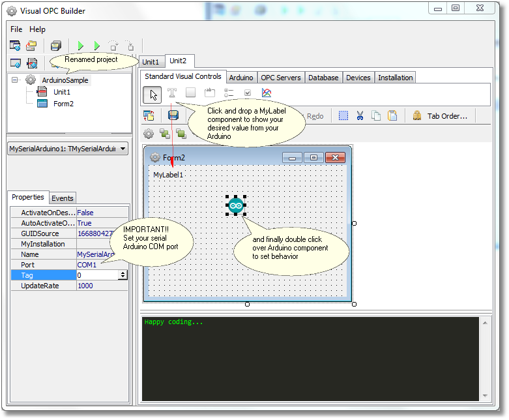The image size is (509, 420).
Task: Click the Tag value stepper arrows
Action: (x=123, y=275)
